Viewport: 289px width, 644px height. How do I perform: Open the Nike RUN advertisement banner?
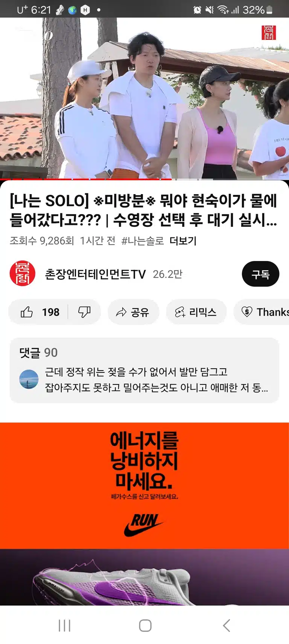tap(144, 485)
